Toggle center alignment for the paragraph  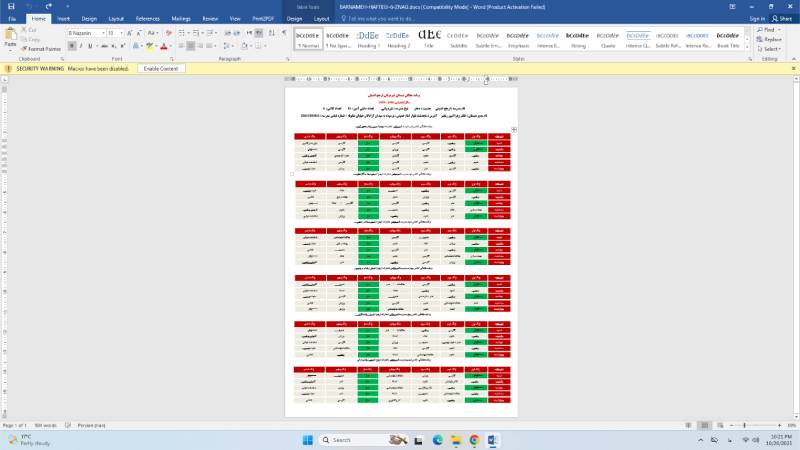(x=197, y=46)
